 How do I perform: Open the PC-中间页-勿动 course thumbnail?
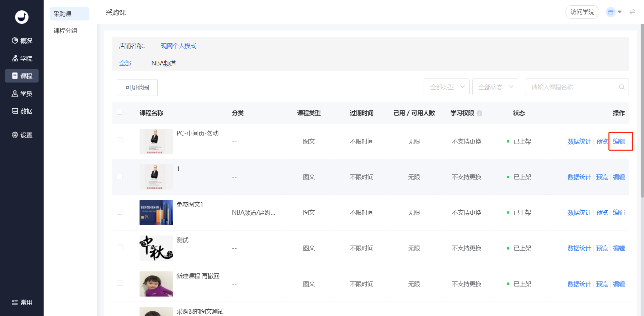coord(156,141)
